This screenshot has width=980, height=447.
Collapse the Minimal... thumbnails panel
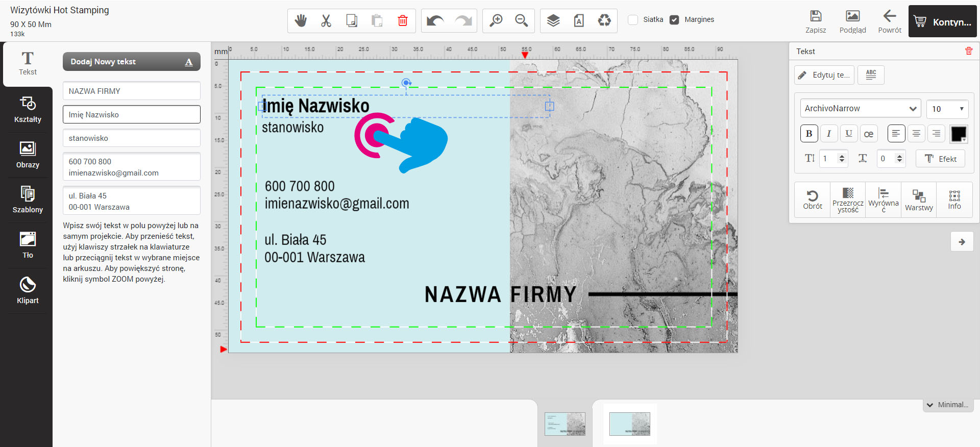coord(948,405)
